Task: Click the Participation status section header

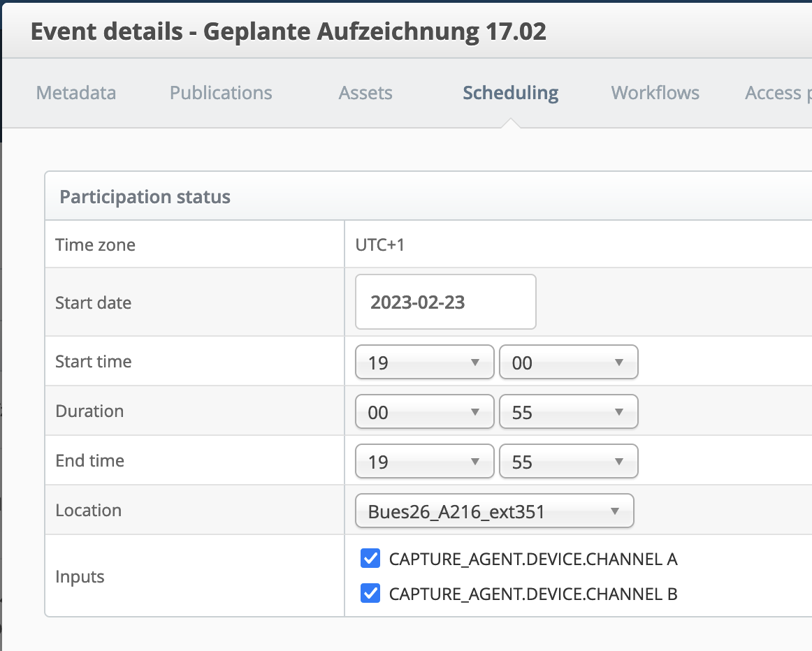Action: (x=145, y=196)
